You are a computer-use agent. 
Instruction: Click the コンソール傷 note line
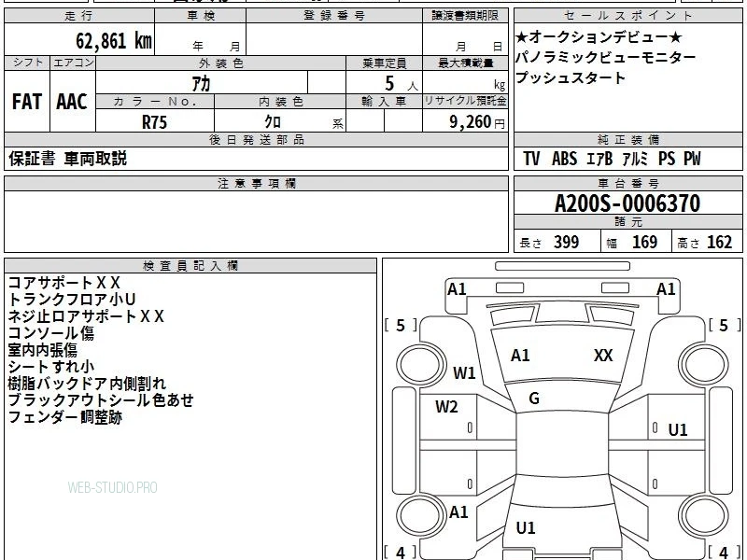click(x=51, y=333)
